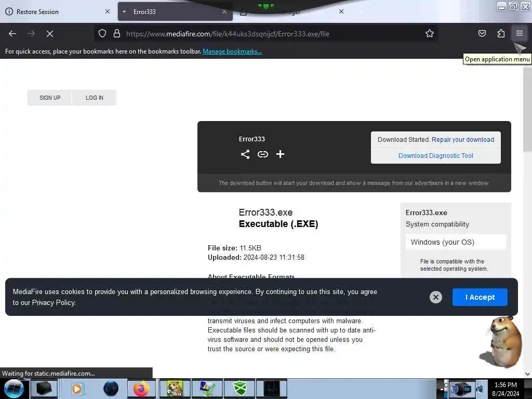Open the Windows (your OS) compatibility selector
532x399 pixels.
click(455, 242)
